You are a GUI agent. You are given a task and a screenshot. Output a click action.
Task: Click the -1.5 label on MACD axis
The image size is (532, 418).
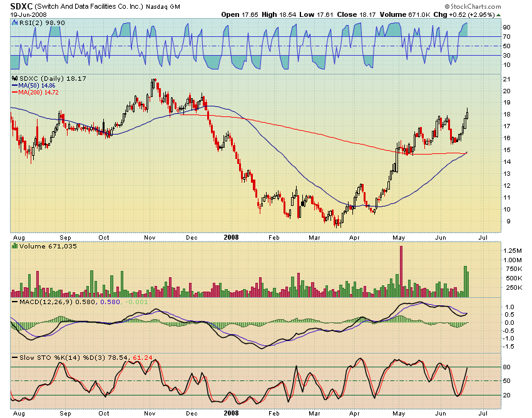(x=509, y=347)
